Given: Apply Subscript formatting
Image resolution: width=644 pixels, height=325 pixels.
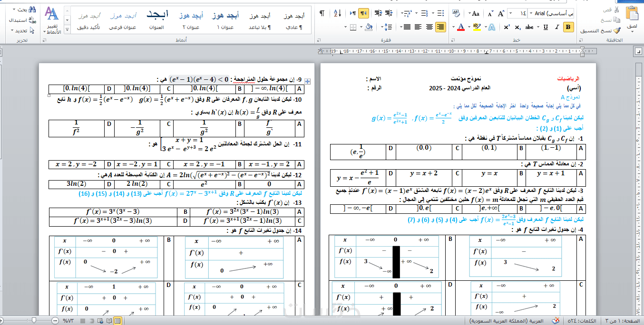Looking at the screenshot, I should point(517,27).
